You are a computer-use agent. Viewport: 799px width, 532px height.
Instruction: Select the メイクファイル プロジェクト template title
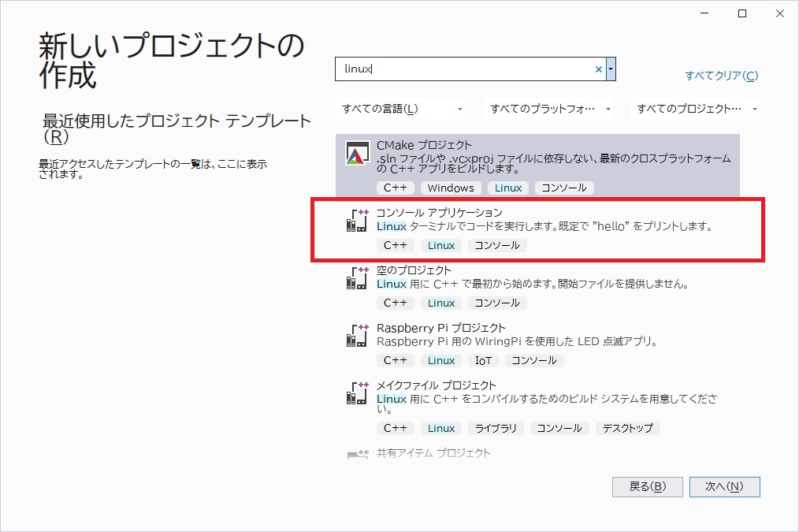tap(437, 385)
